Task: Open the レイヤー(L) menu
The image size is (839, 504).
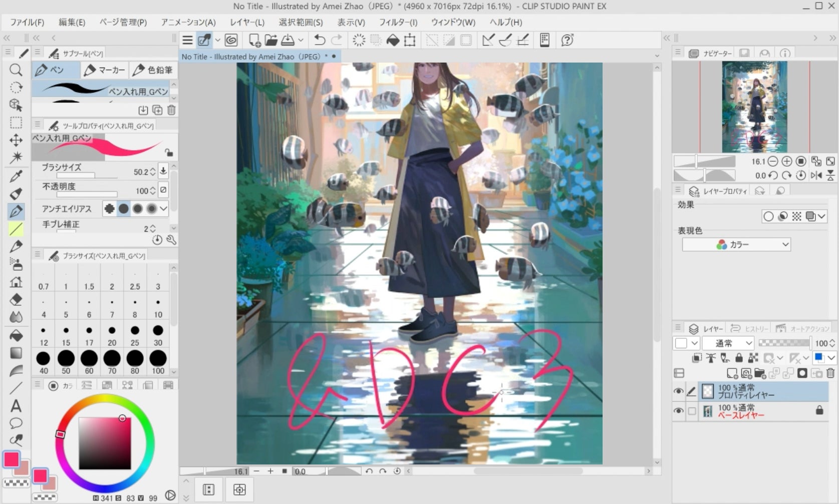Action: [247, 22]
